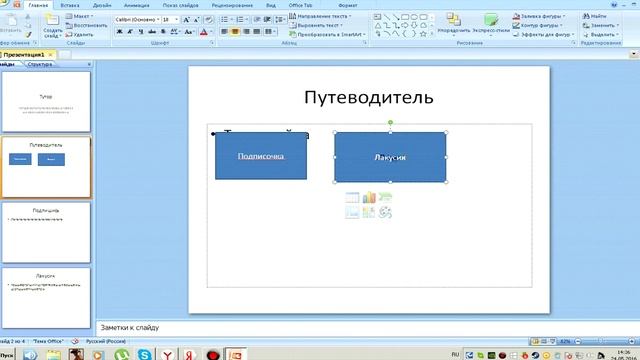Viewport: 640px width, 360px height.
Task: Switch to the Структура outline pane tab
Action: 40,64
